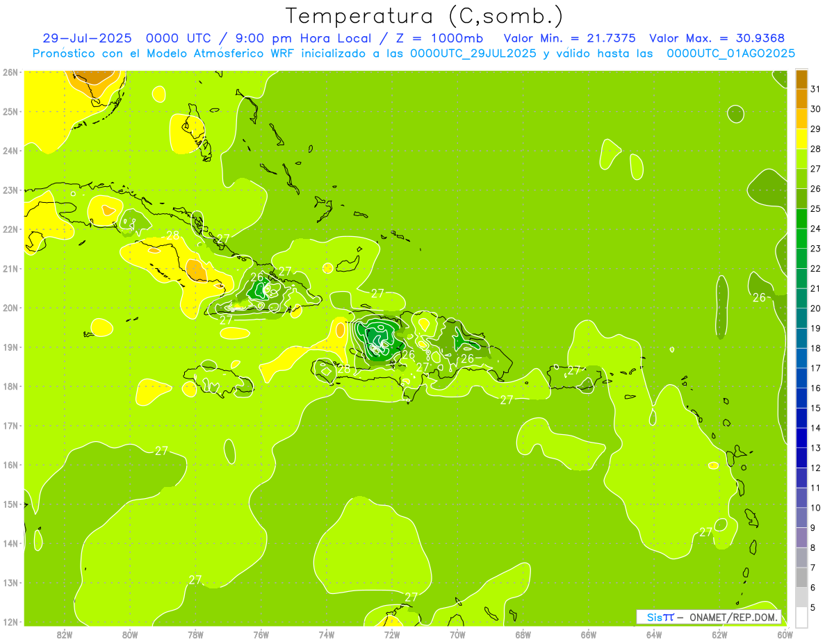The image size is (834, 644).
Task: Click the 68W longitude axis label
Action: click(x=523, y=634)
